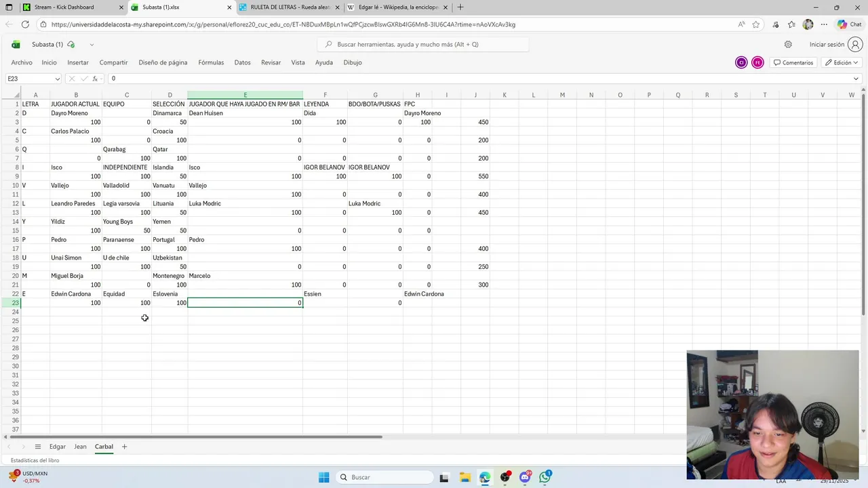Click the next sheet arrow

(x=23, y=447)
